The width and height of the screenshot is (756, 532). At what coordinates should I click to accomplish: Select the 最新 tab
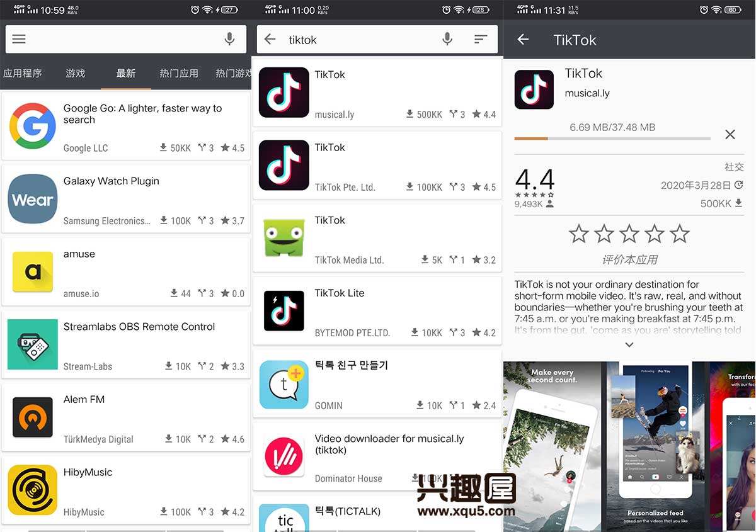point(126,73)
